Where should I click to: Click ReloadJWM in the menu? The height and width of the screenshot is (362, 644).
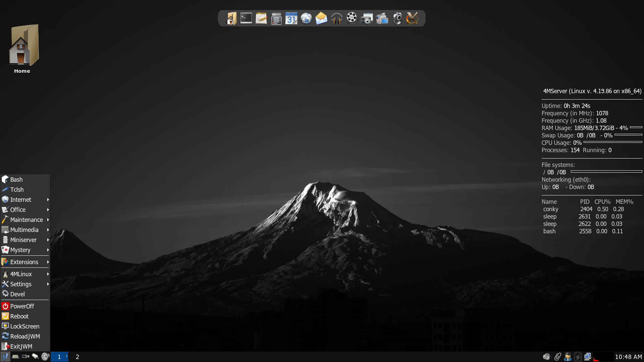25,337
